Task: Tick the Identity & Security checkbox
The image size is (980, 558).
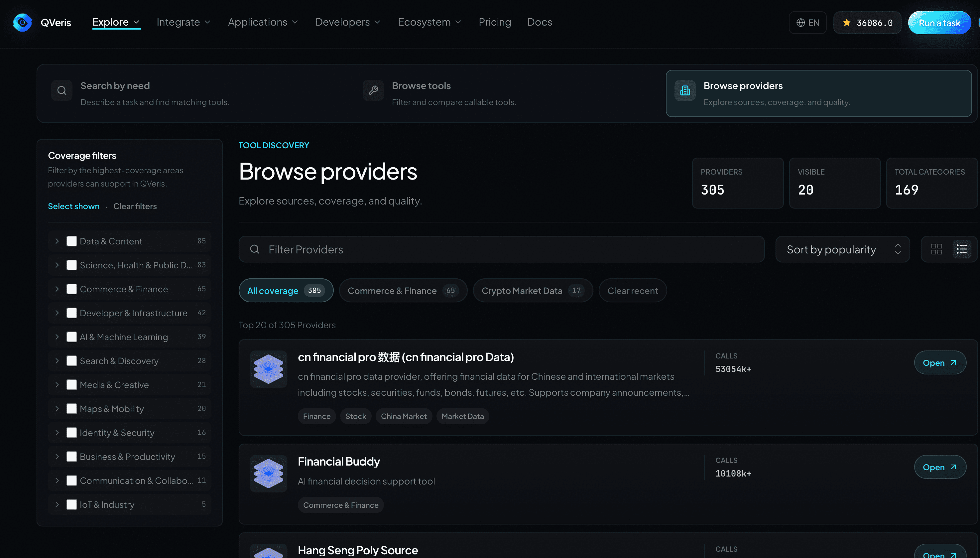Action: pyautogui.click(x=72, y=433)
